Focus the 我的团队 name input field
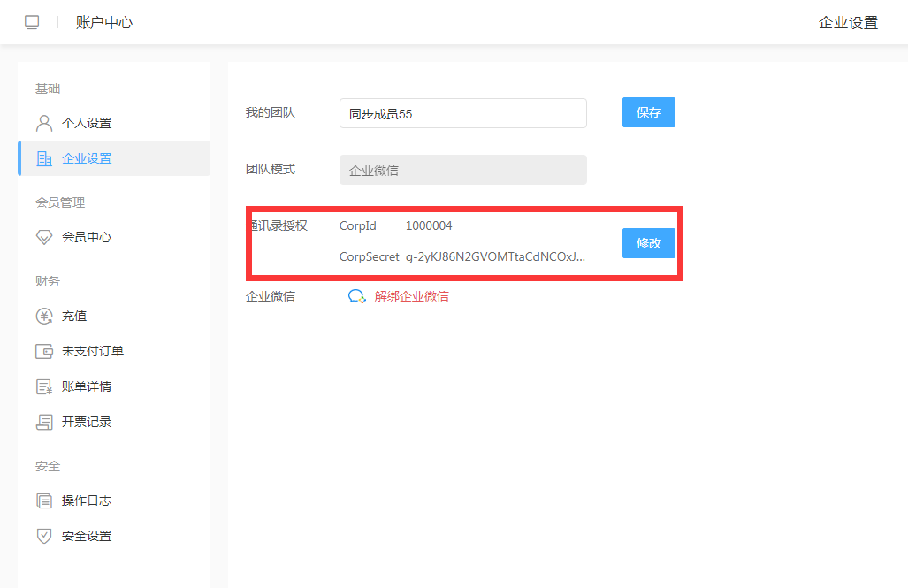The image size is (908, 588). [x=462, y=113]
